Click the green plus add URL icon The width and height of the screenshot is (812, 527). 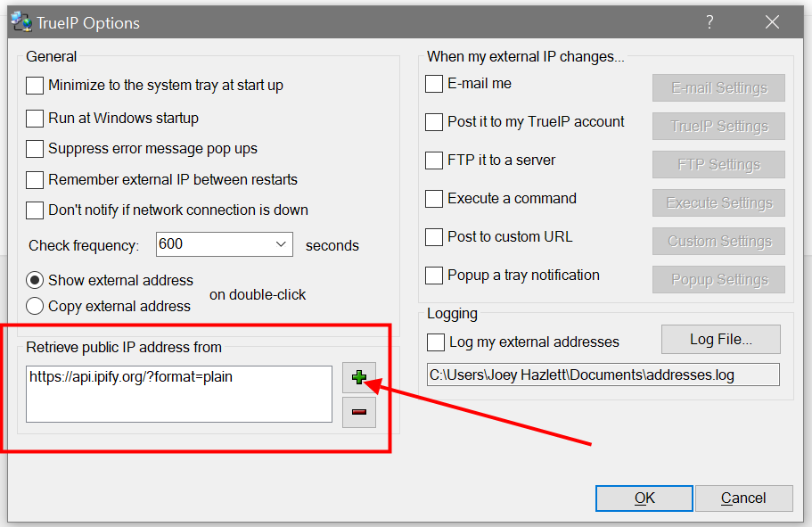coord(359,378)
